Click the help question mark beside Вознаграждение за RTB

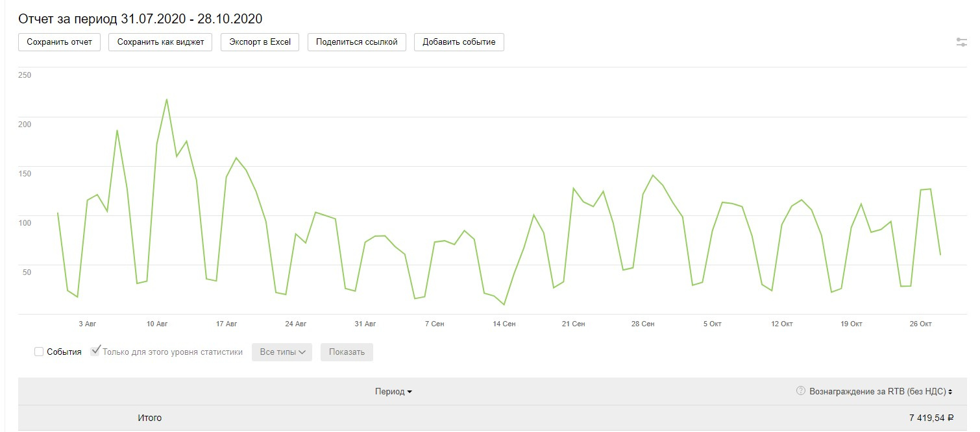pyautogui.click(x=800, y=391)
